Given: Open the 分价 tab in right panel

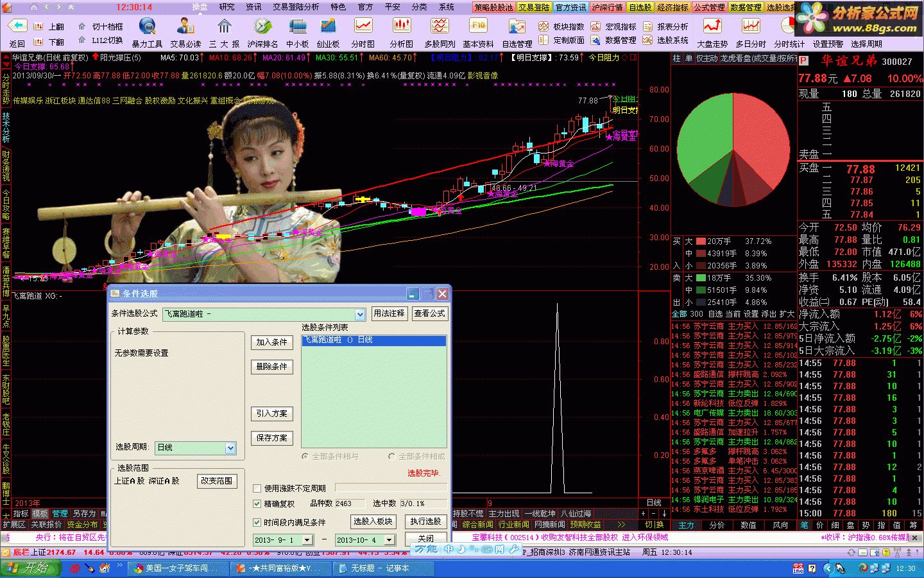Looking at the screenshot, I should click(x=717, y=525).
